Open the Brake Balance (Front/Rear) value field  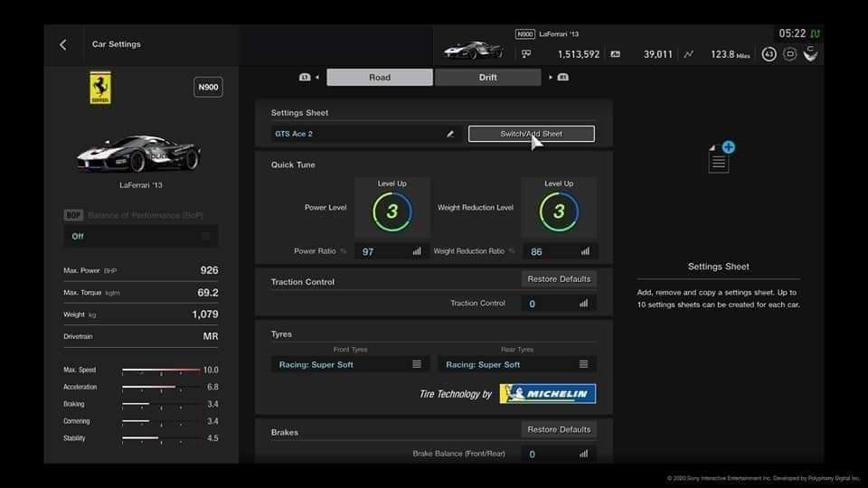(x=559, y=455)
